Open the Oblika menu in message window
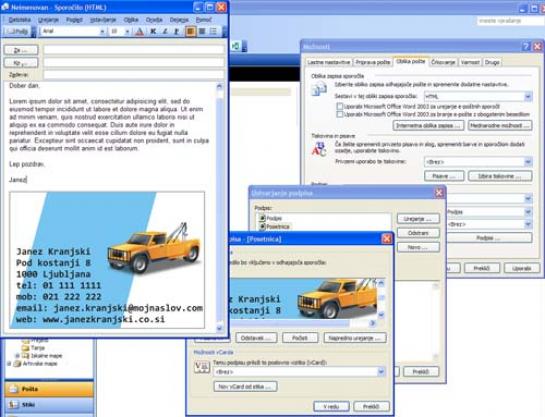 click(x=131, y=20)
